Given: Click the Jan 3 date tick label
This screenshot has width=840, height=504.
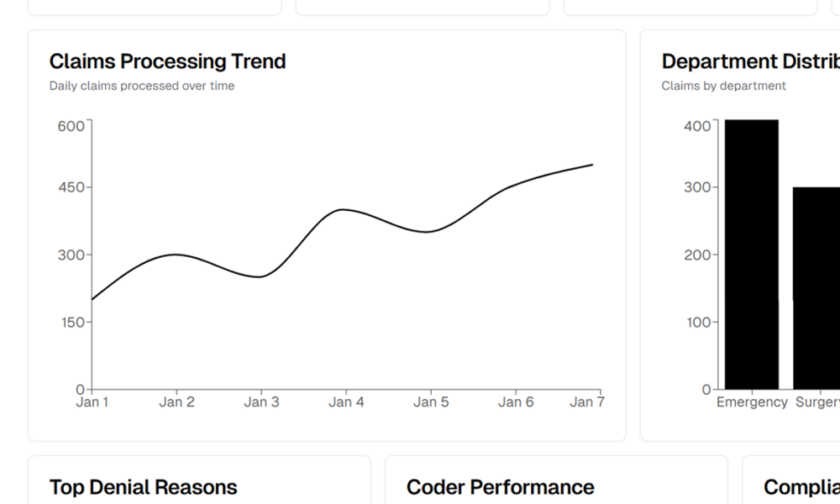Looking at the screenshot, I should coord(261,402).
